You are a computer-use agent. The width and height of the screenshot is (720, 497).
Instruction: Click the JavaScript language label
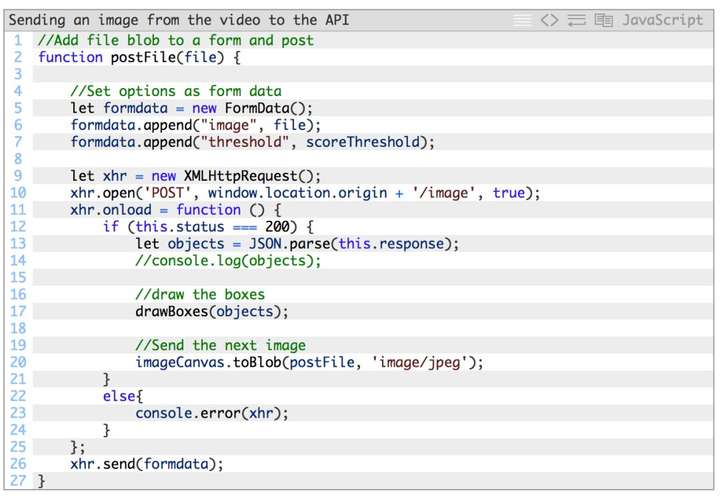coord(662,20)
